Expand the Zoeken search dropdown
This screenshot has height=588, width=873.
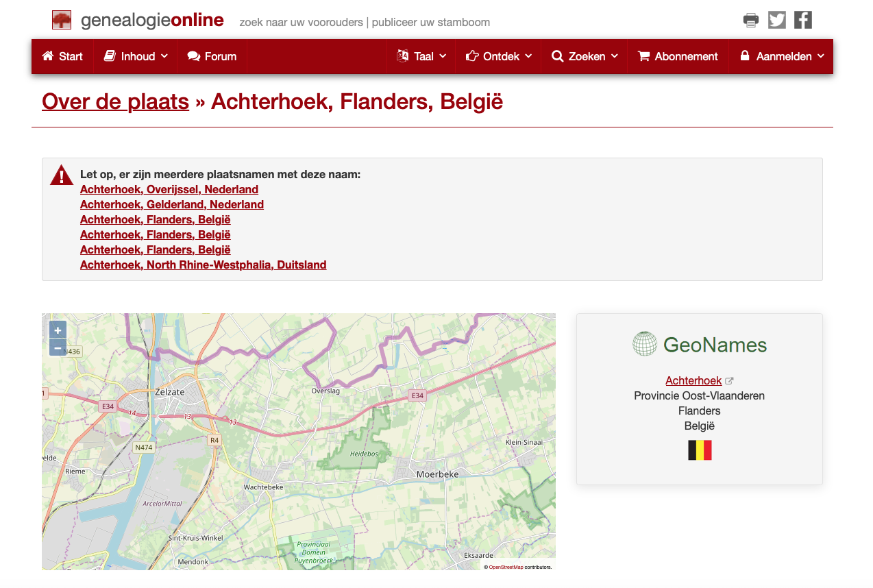point(585,56)
